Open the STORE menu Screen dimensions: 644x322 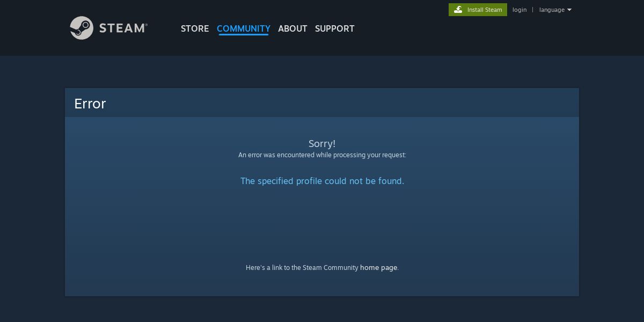tap(195, 28)
